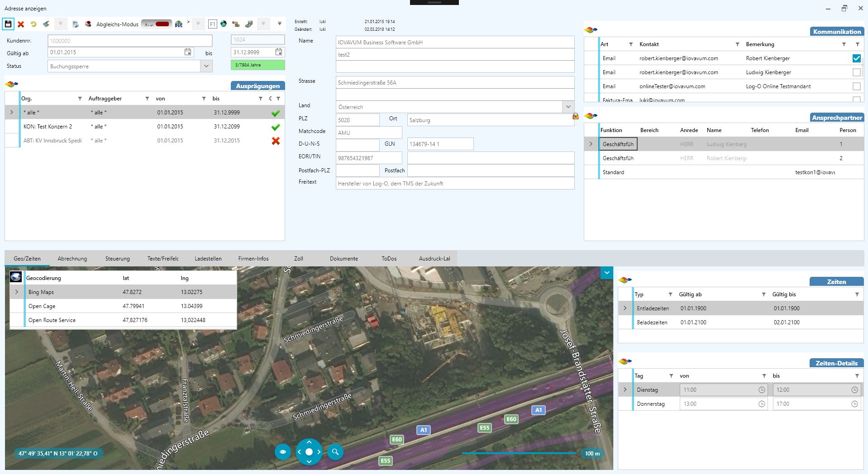868x474 pixels.
Task: Open clock picker for Dienstag 11:00
Action: 762,390
